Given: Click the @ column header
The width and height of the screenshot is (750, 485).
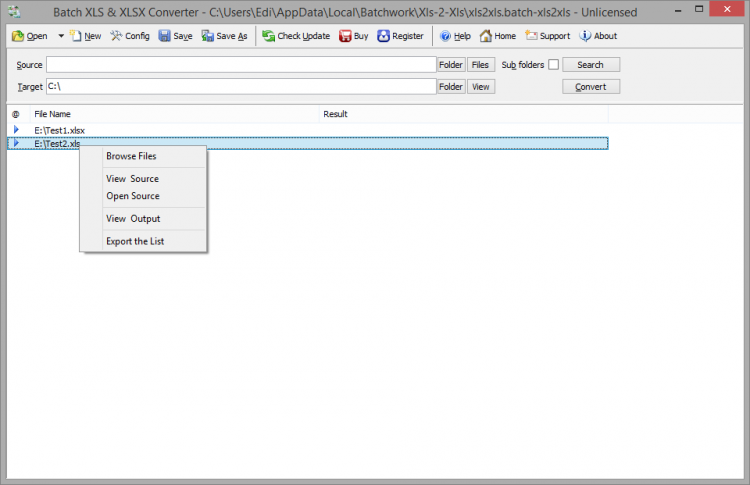Looking at the screenshot, I should pyautogui.click(x=16, y=114).
